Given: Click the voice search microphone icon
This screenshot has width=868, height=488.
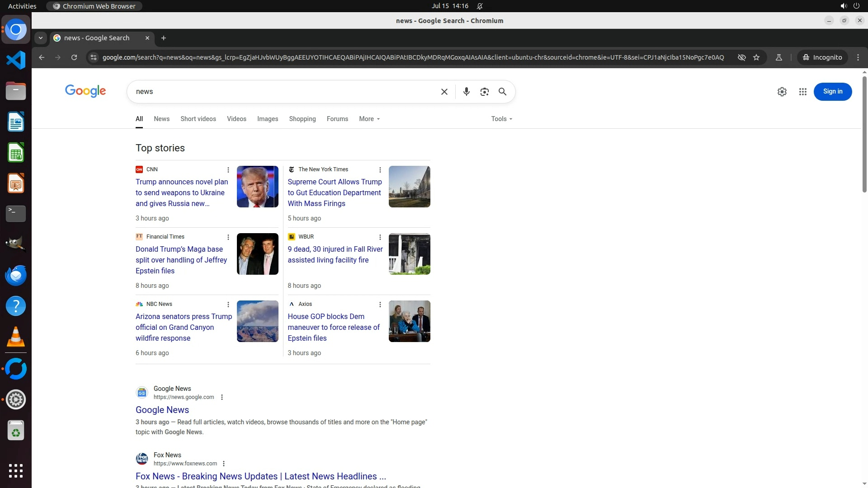Looking at the screenshot, I should [466, 92].
